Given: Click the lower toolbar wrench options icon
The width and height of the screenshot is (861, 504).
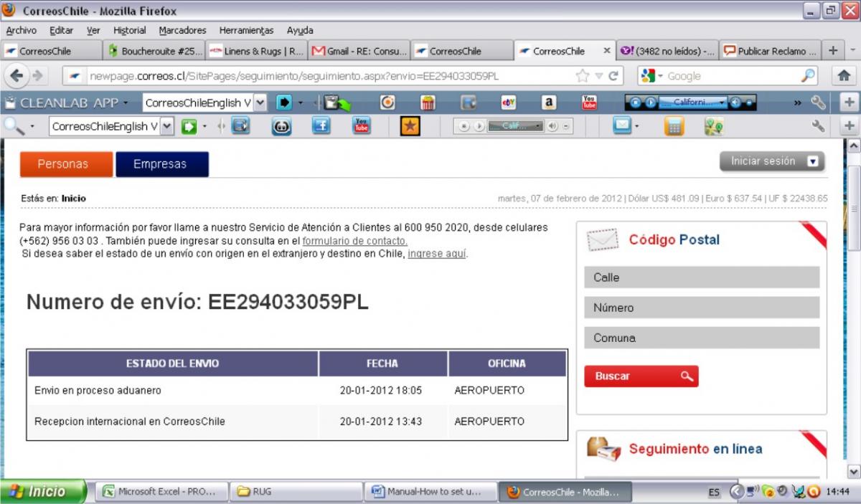Looking at the screenshot, I should (x=818, y=127).
